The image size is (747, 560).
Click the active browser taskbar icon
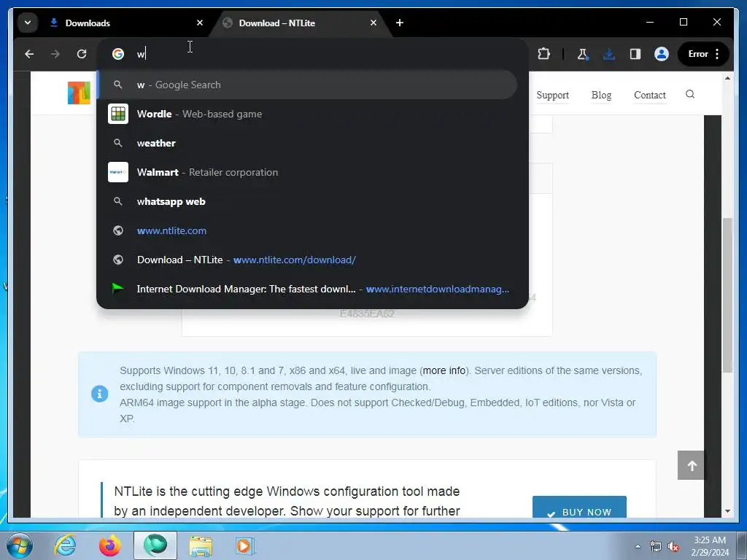(155, 545)
